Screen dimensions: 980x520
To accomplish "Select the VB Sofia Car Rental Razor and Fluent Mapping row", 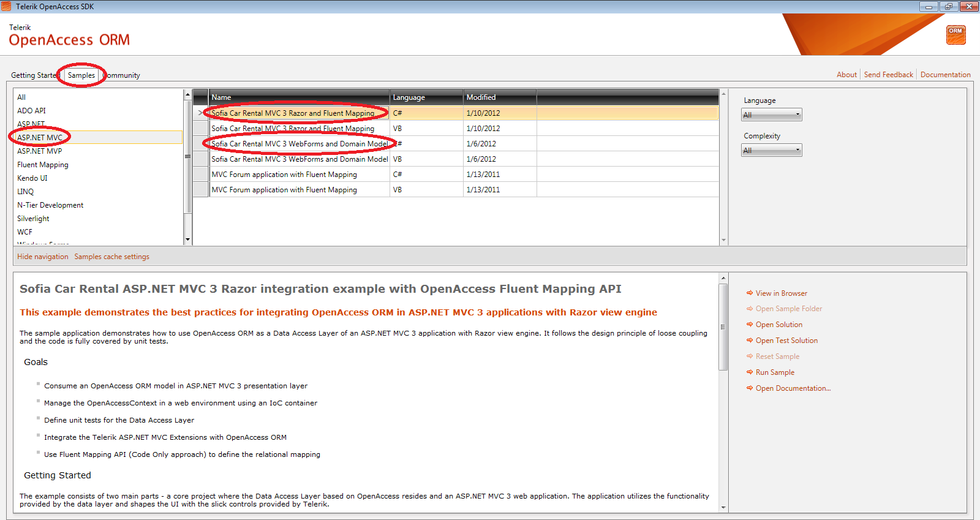I will (456, 129).
